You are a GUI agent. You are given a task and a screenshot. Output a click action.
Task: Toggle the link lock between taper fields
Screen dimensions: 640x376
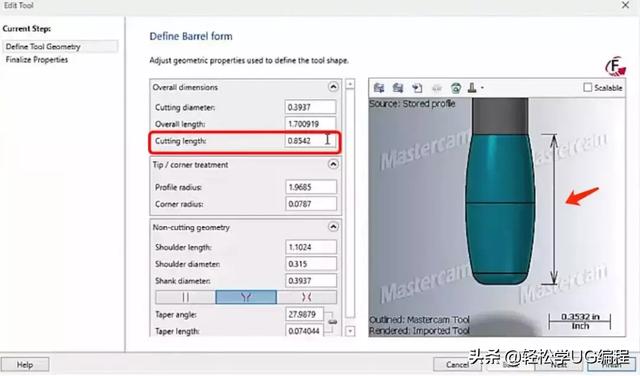point(333,322)
